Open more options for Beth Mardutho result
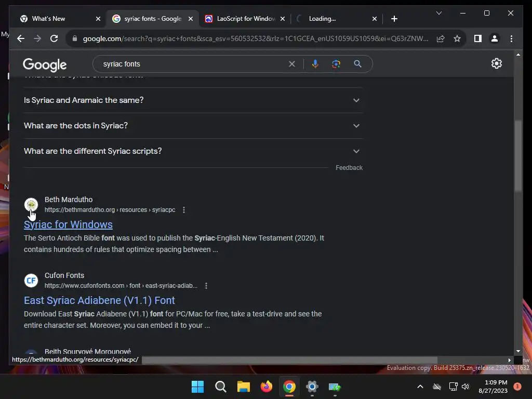Screen dimensions: 532x399 184,210
